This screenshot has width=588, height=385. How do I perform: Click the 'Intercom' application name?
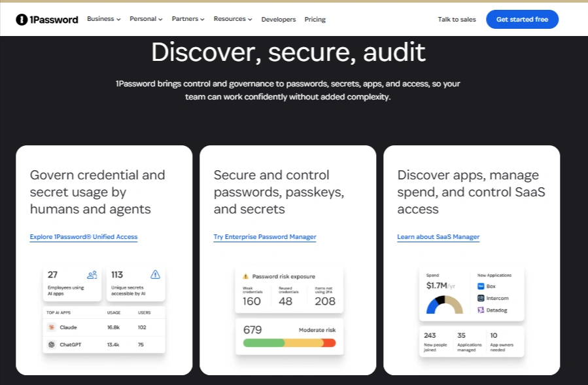497,299
